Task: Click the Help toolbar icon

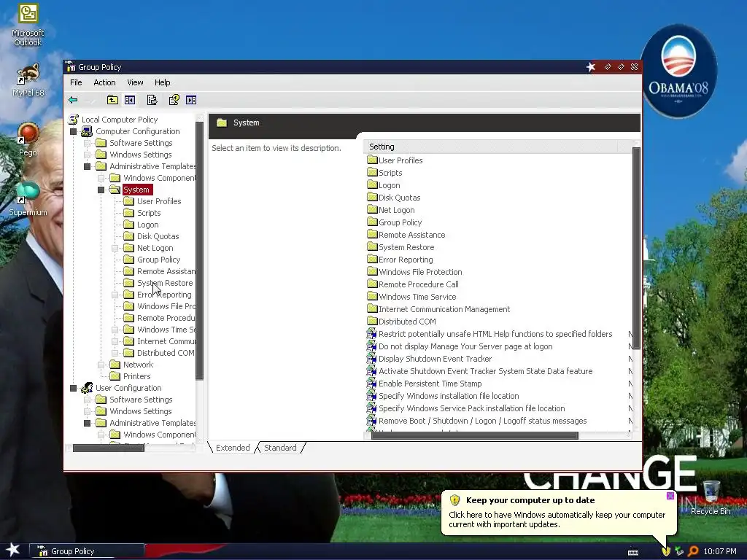Action: pos(174,100)
